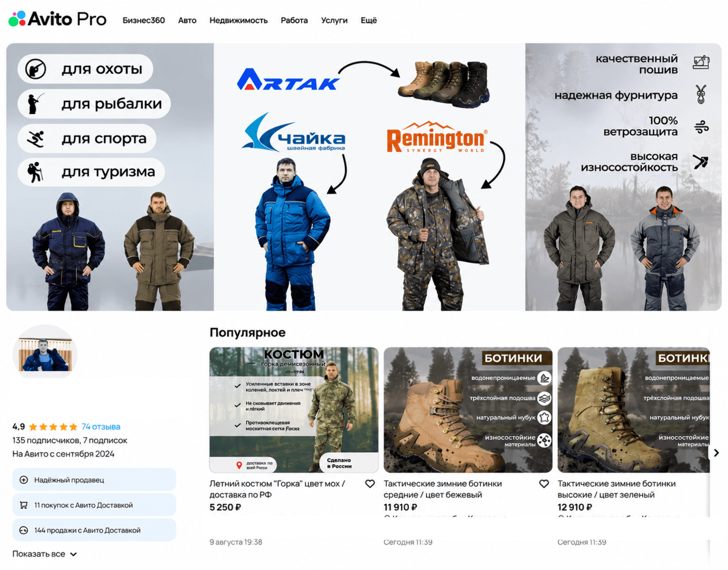Add Летний костюм Горка to favorites
728x570 pixels.
pyautogui.click(x=370, y=484)
